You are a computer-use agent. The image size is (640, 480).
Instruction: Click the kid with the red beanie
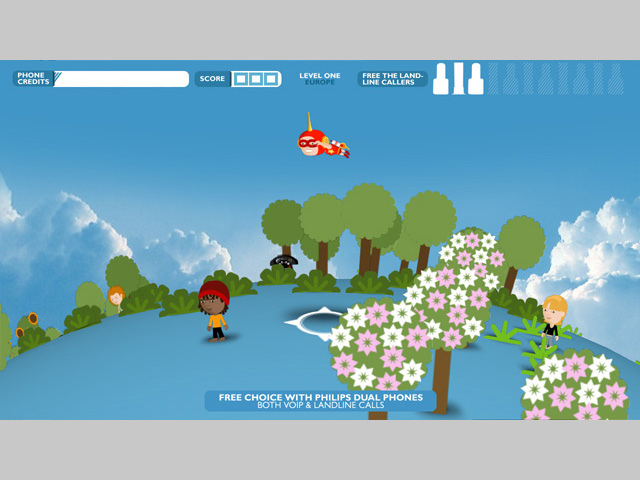[x=214, y=310]
